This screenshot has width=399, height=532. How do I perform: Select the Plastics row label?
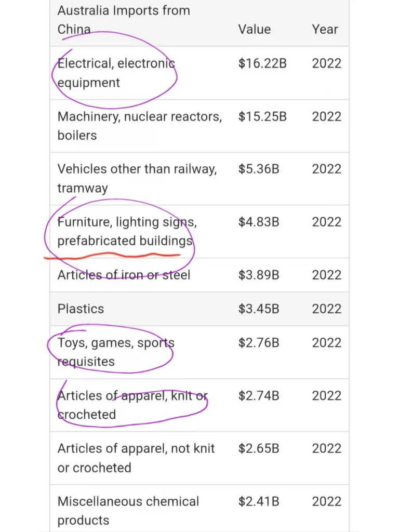point(81,309)
